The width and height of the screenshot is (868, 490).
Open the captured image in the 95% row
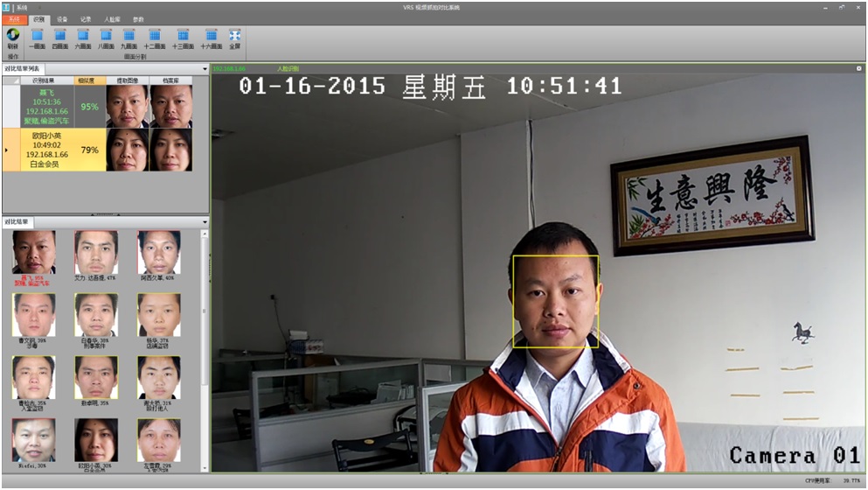pos(128,107)
